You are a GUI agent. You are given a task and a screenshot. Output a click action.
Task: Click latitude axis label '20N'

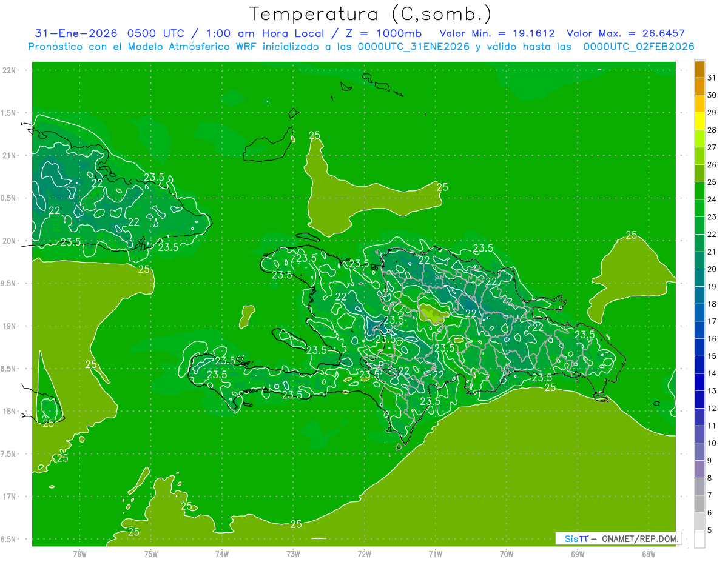pyautogui.click(x=9, y=241)
